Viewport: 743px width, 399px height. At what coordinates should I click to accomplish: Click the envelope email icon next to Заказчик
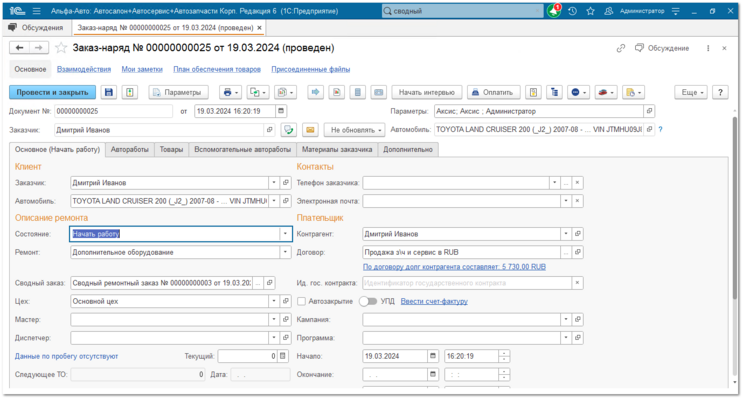(310, 130)
